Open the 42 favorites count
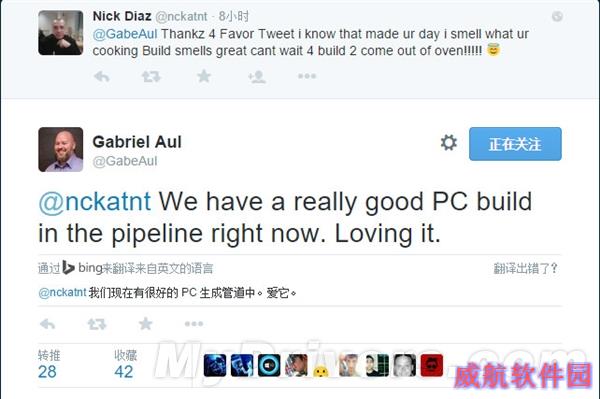Screen dimensions: 600x399 [124, 371]
